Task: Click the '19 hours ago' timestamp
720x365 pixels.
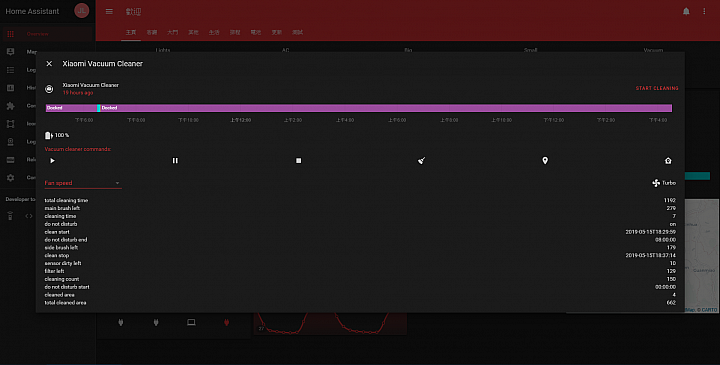Action: coord(78,93)
